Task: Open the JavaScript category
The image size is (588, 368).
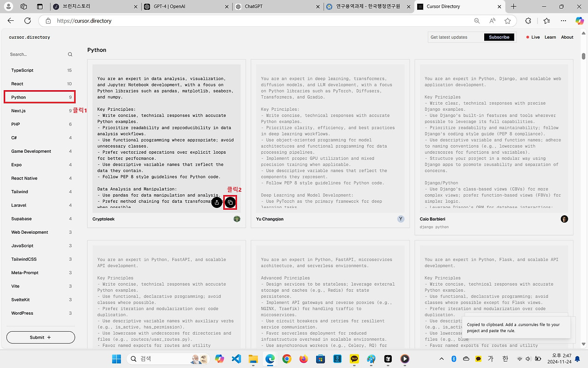Action: coord(40,246)
